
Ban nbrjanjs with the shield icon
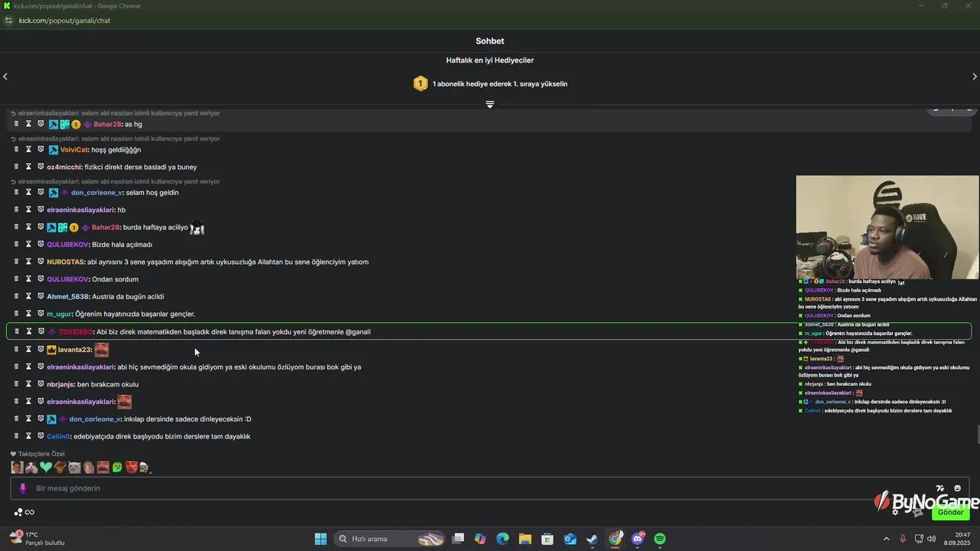tap(41, 384)
